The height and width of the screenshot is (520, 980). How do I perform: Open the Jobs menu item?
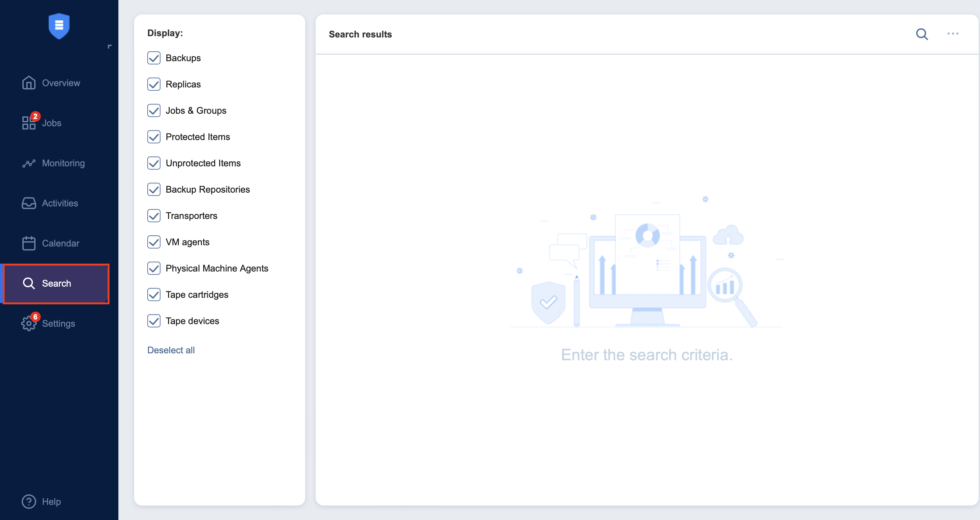[x=51, y=123]
